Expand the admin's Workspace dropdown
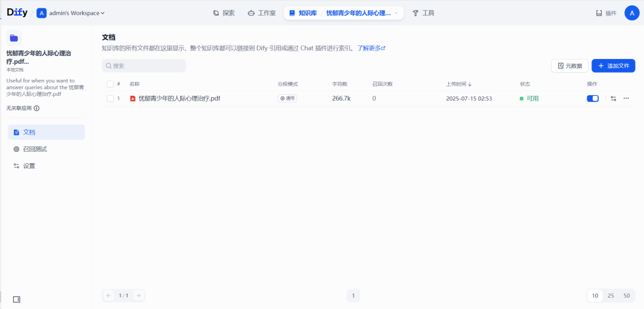 [x=70, y=13]
